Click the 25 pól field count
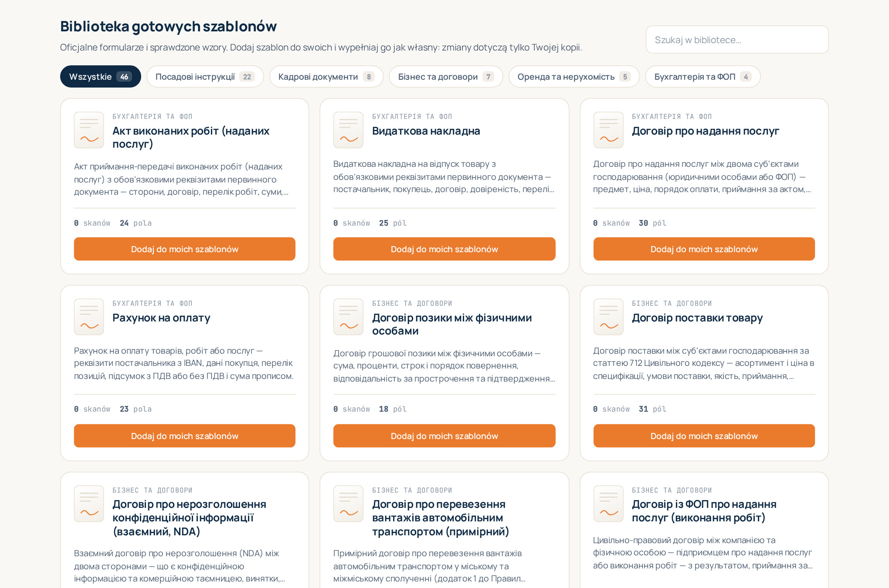889x588 pixels. click(x=393, y=223)
